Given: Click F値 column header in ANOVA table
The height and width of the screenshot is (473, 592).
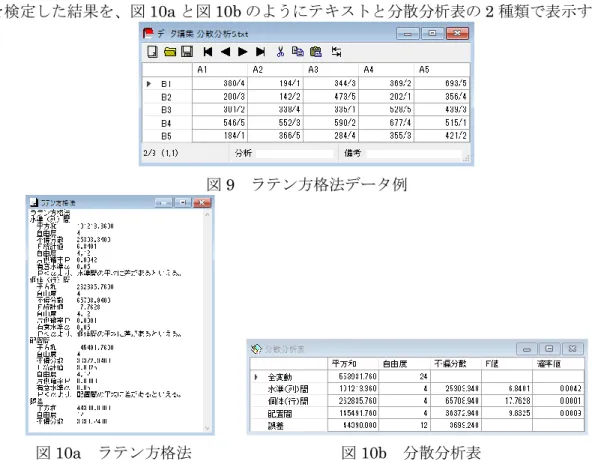Looking at the screenshot, I should click(x=507, y=364).
